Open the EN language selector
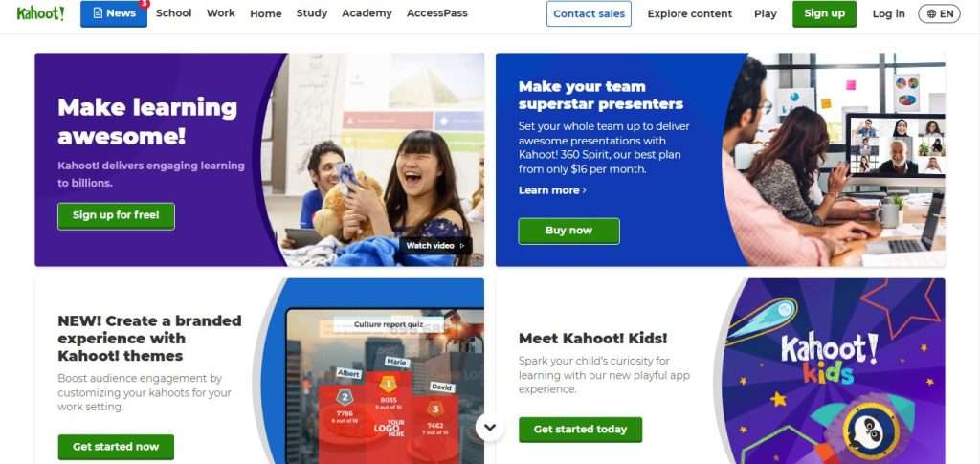The width and height of the screenshot is (980, 464). pyautogui.click(x=939, y=13)
